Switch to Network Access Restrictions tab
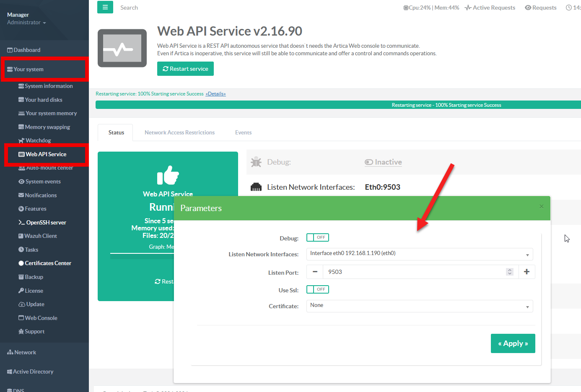Screen dimensions: 581x392 tap(179, 132)
